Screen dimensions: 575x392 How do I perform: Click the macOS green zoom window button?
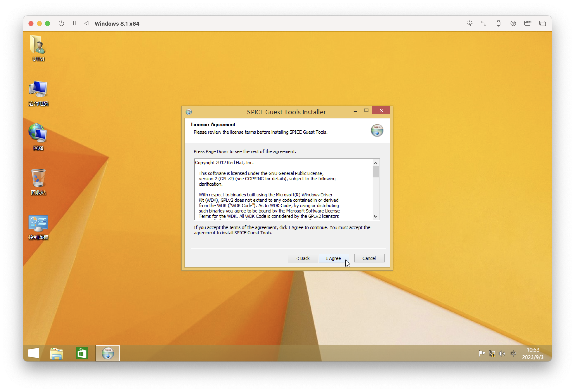click(x=48, y=24)
